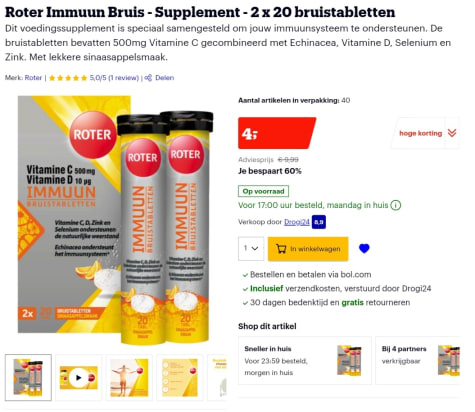Open the 5,0/5 (1 review) link
The image size is (475, 412).
coord(114,78)
